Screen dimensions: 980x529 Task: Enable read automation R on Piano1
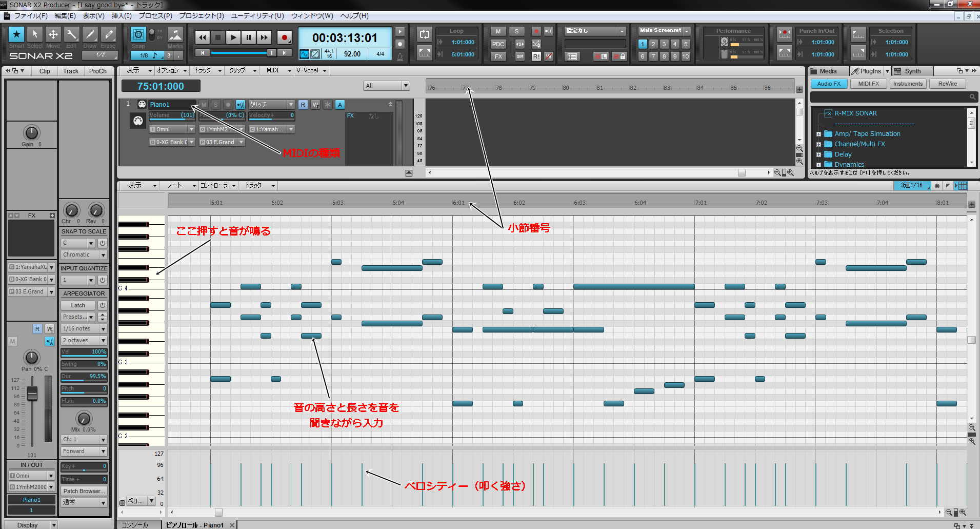[303, 105]
